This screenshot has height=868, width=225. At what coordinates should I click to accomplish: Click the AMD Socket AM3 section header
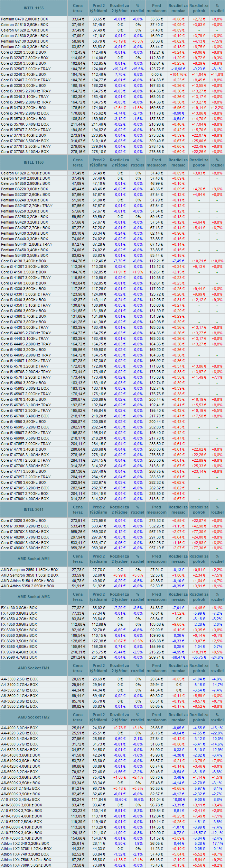tap(34, 597)
